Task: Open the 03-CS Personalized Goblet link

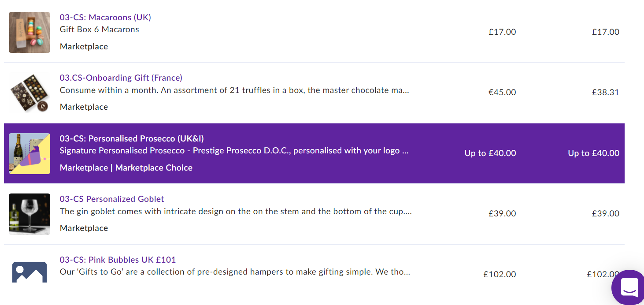Action: point(112,199)
